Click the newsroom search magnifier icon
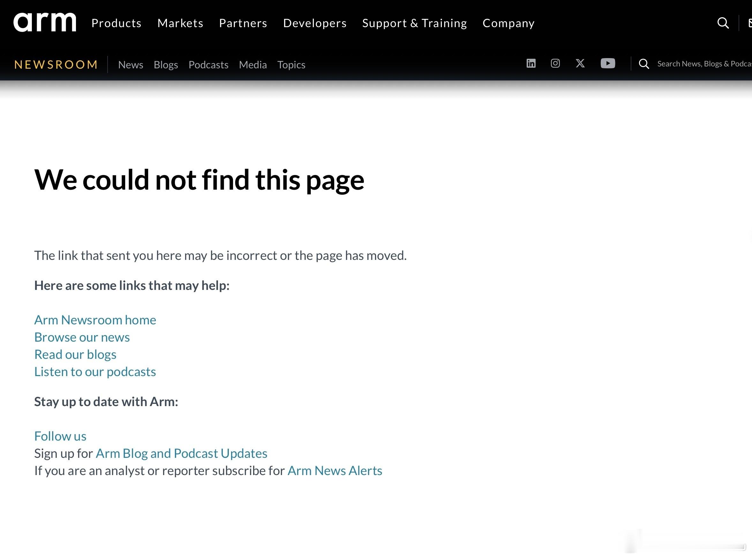Image resolution: width=752 pixels, height=560 pixels. (x=643, y=64)
